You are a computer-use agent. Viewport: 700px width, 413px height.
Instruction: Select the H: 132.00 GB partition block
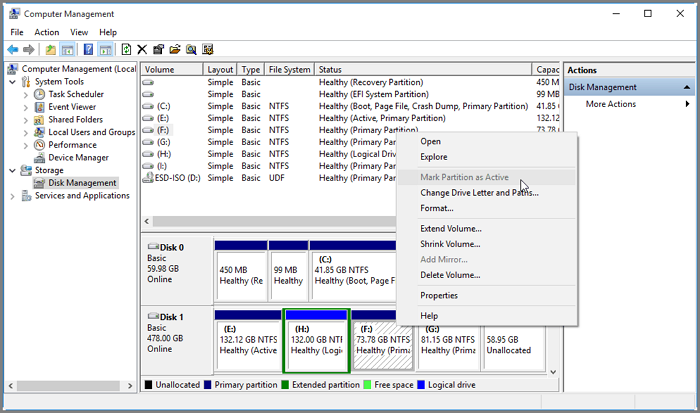coord(316,340)
